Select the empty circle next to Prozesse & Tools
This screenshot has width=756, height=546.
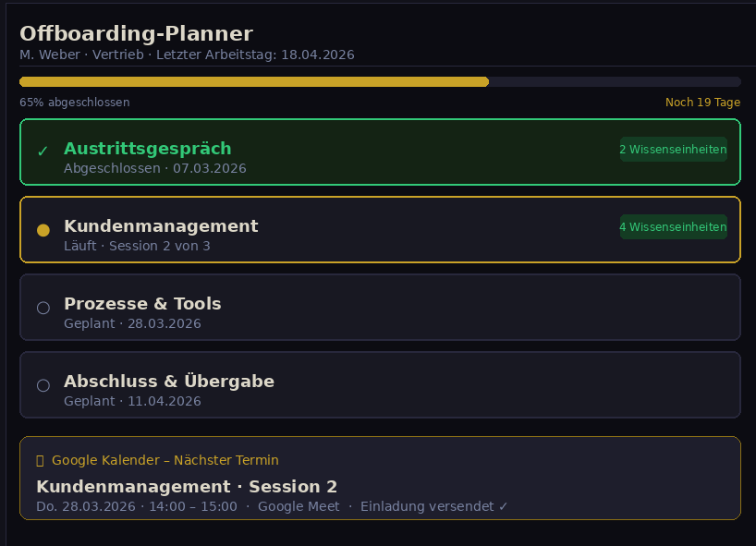pyautogui.click(x=43, y=308)
